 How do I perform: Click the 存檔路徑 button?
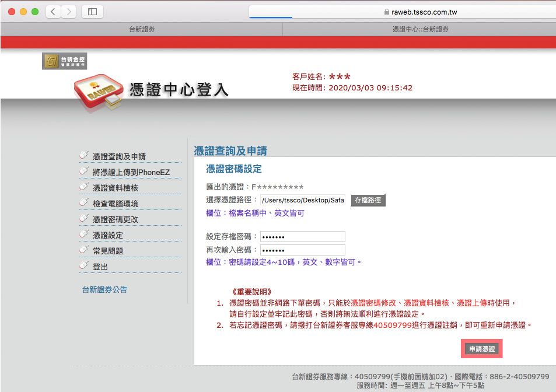[x=368, y=200]
